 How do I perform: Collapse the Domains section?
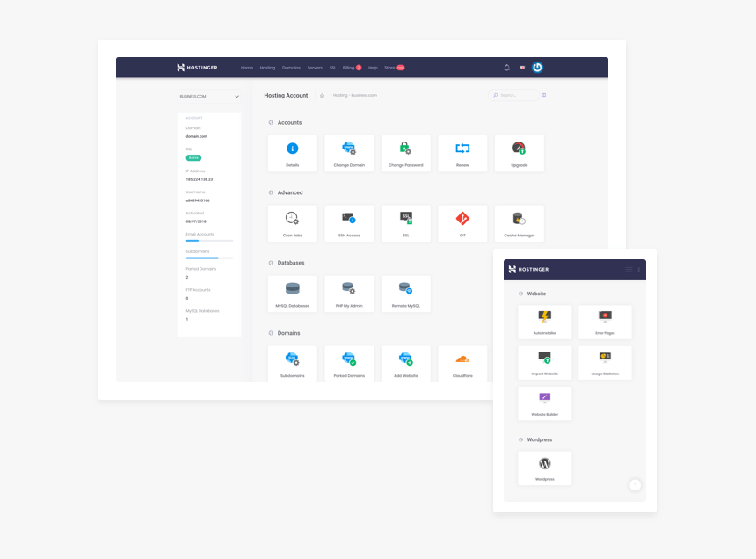(271, 333)
